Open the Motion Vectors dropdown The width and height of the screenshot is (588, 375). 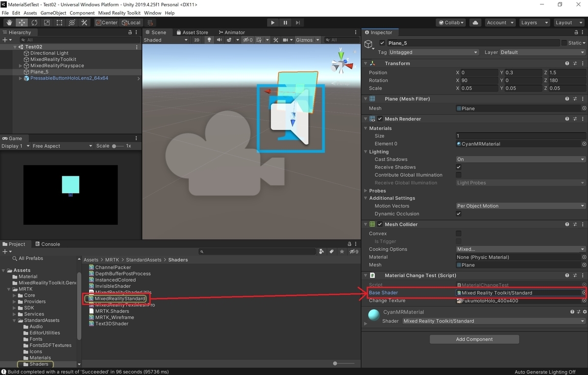click(520, 206)
